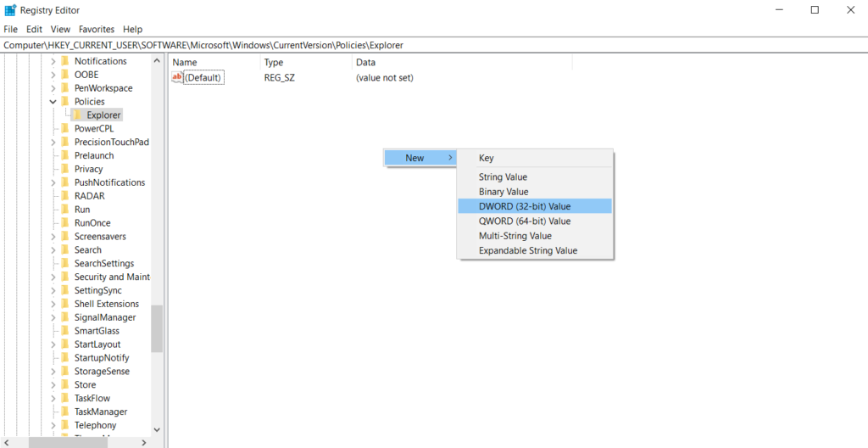Image resolution: width=868 pixels, height=448 pixels.
Task: Click the folder icon beside Privacy
Action: click(64, 169)
